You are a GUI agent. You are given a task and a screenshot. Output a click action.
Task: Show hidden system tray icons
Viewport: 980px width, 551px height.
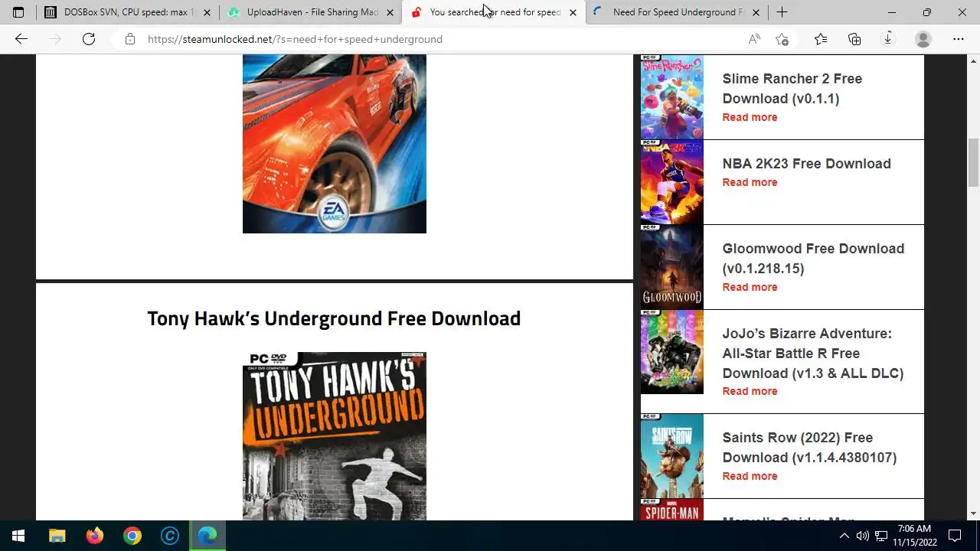844,536
